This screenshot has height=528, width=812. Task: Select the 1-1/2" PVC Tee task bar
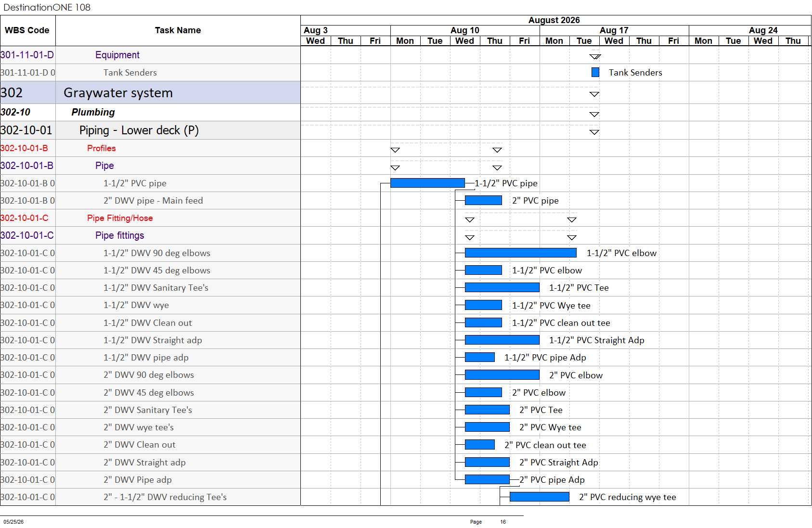502,287
